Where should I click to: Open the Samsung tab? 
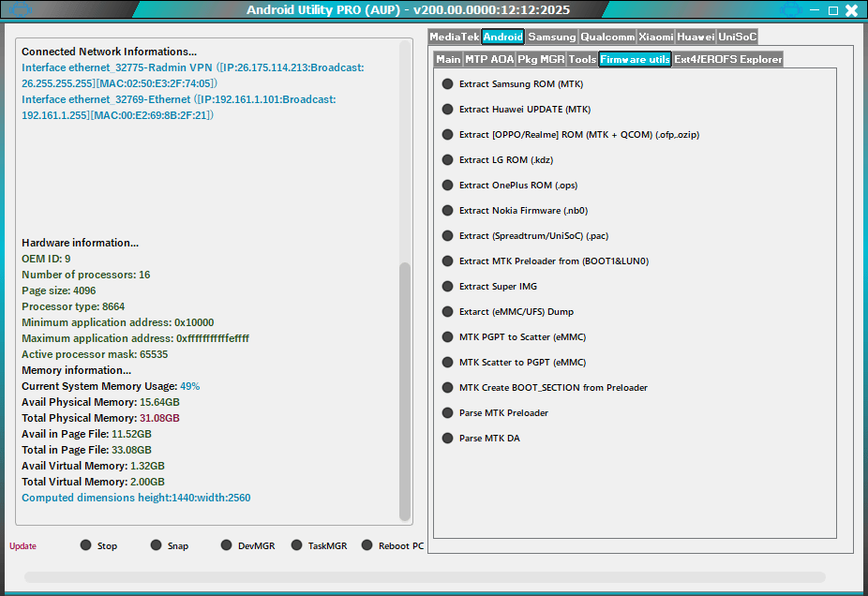[x=551, y=37]
